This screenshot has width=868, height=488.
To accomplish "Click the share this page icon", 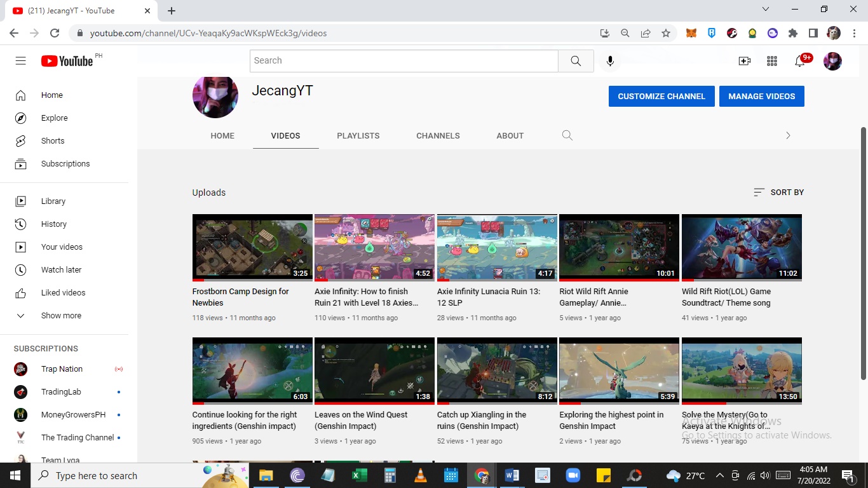I will pyautogui.click(x=646, y=33).
